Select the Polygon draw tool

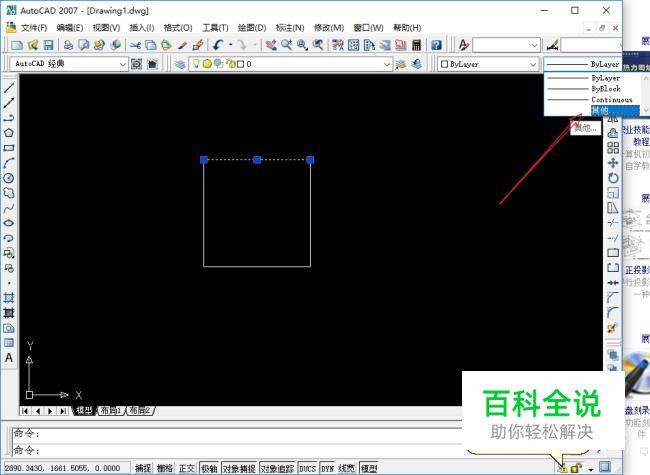pos(9,133)
